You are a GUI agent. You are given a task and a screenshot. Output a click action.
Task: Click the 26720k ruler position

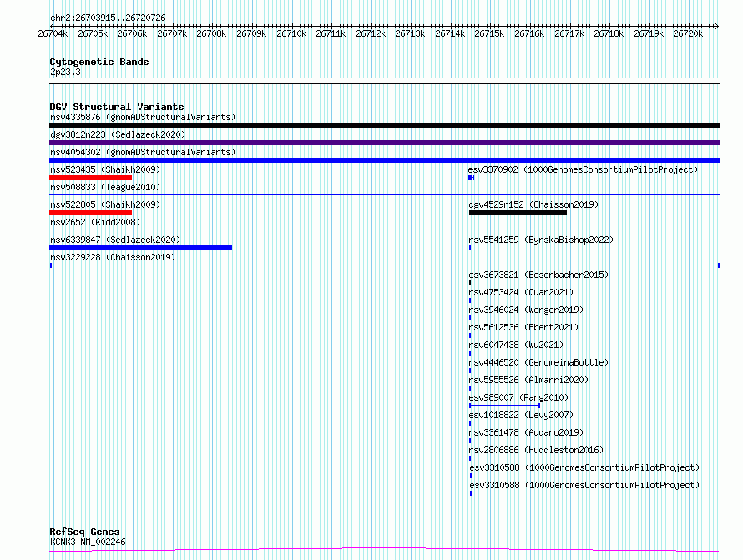pos(688,33)
